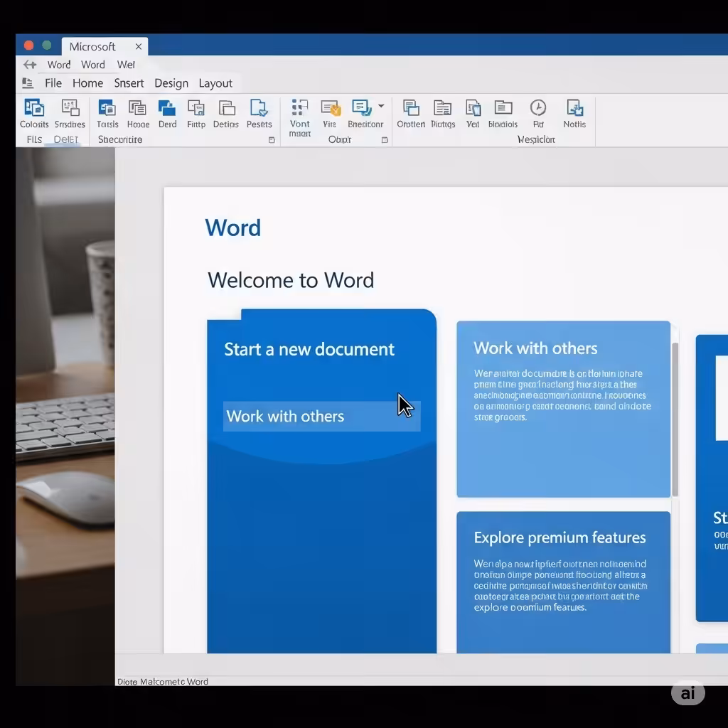Image resolution: width=728 pixels, height=728 pixels.
Task: Click the highlighted Work with others button
Action: tap(322, 416)
